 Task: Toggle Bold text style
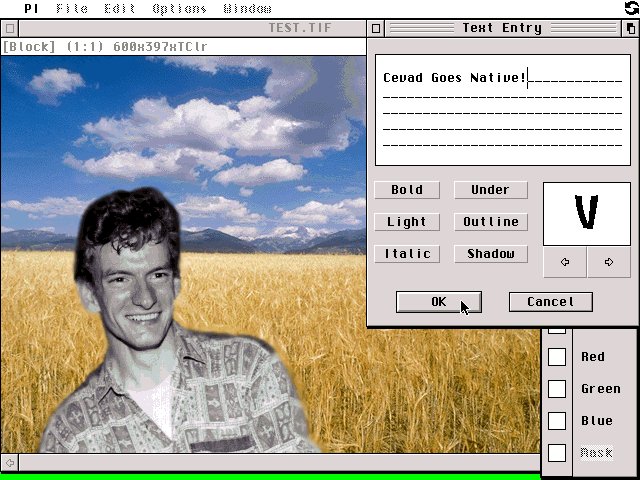[x=407, y=190]
